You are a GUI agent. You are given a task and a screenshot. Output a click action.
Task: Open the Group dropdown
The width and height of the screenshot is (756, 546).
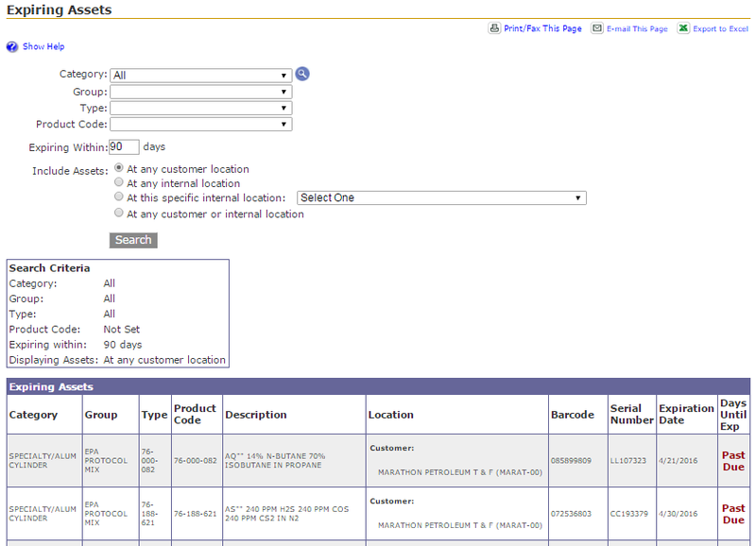pyautogui.click(x=200, y=92)
